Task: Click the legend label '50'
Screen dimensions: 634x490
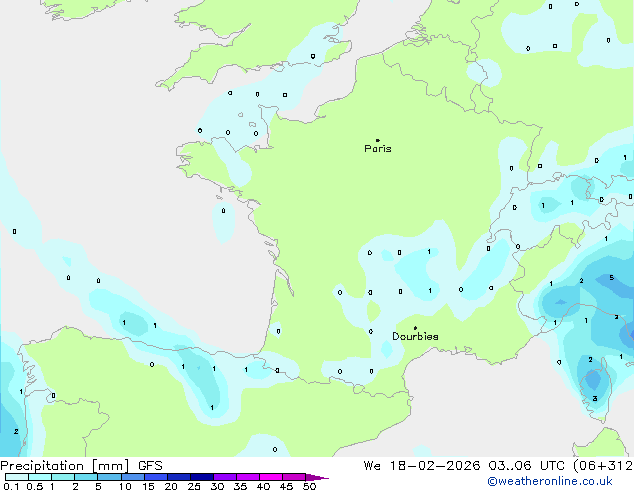Action: click(x=310, y=486)
